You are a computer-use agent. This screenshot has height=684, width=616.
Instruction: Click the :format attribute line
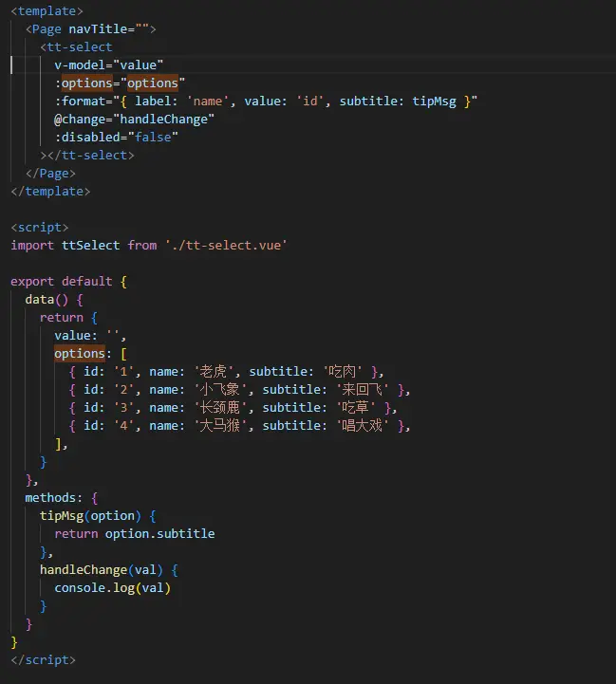pos(266,102)
